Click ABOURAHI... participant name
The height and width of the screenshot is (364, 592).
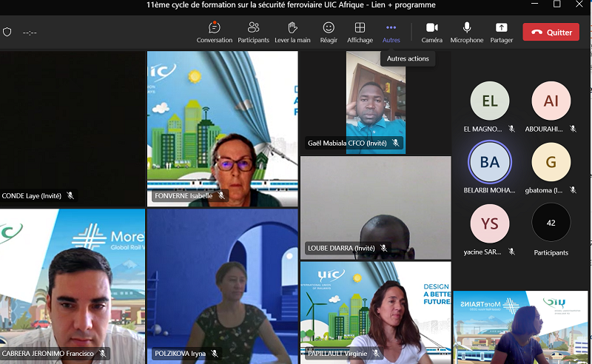[x=544, y=129]
